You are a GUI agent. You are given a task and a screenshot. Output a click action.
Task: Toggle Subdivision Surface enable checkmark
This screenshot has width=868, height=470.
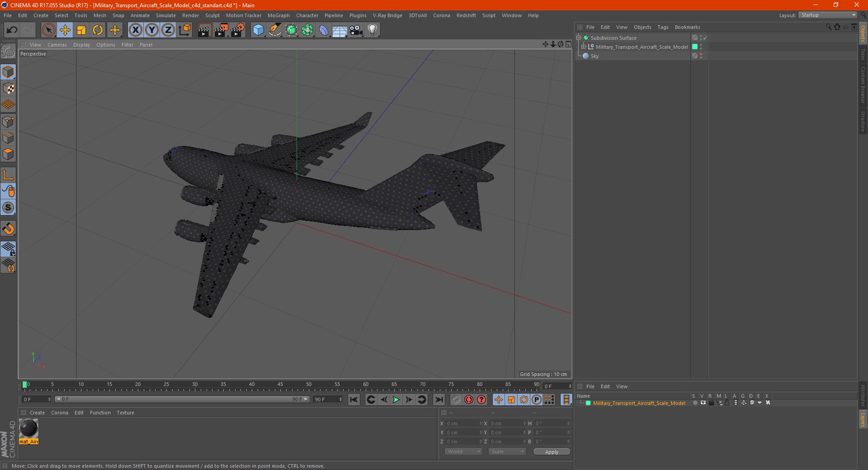(705, 38)
